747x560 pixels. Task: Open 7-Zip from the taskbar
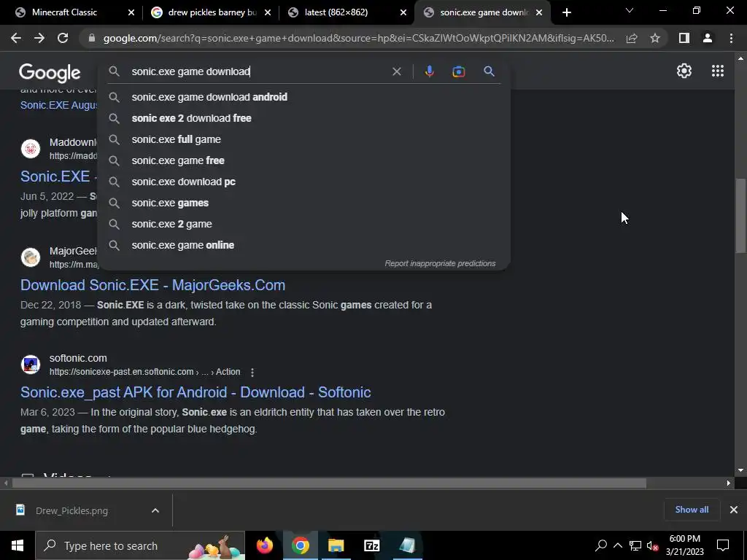click(371, 545)
